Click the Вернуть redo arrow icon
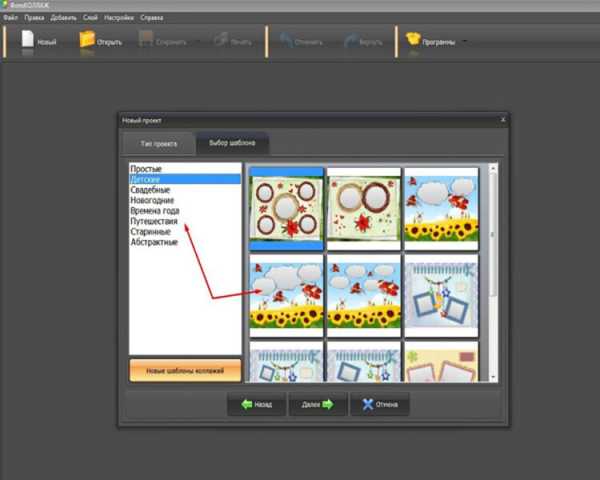This screenshot has width=600, height=480. point(351,40)
